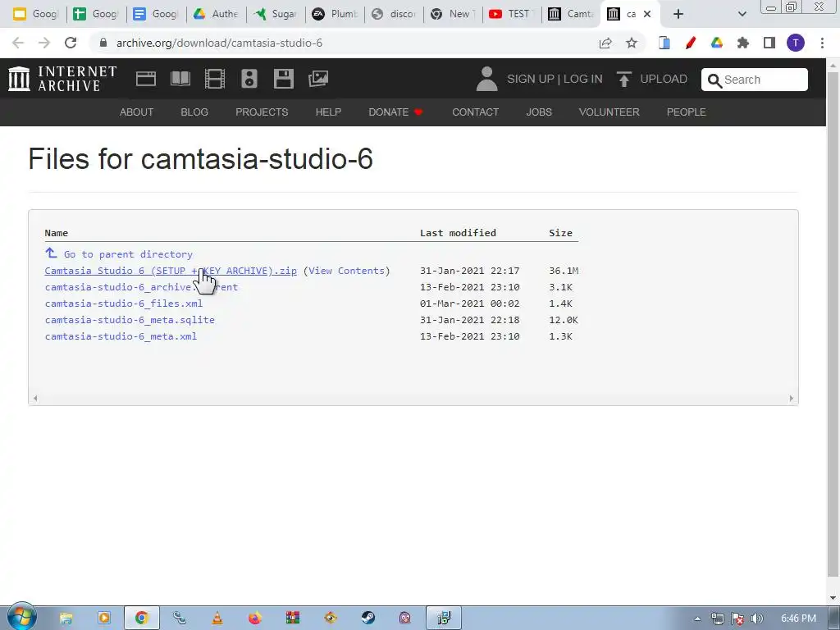Switch to the Plumb tab

[336, 14]
